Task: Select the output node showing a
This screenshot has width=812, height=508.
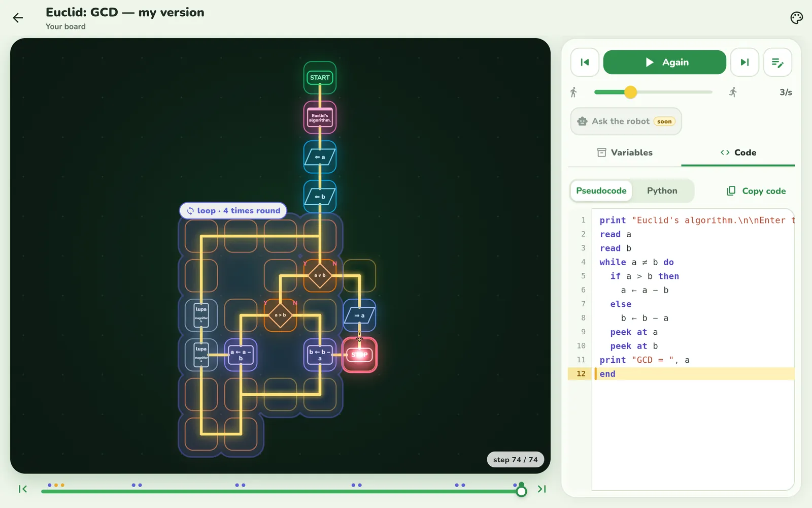Action: coord(359,315)
